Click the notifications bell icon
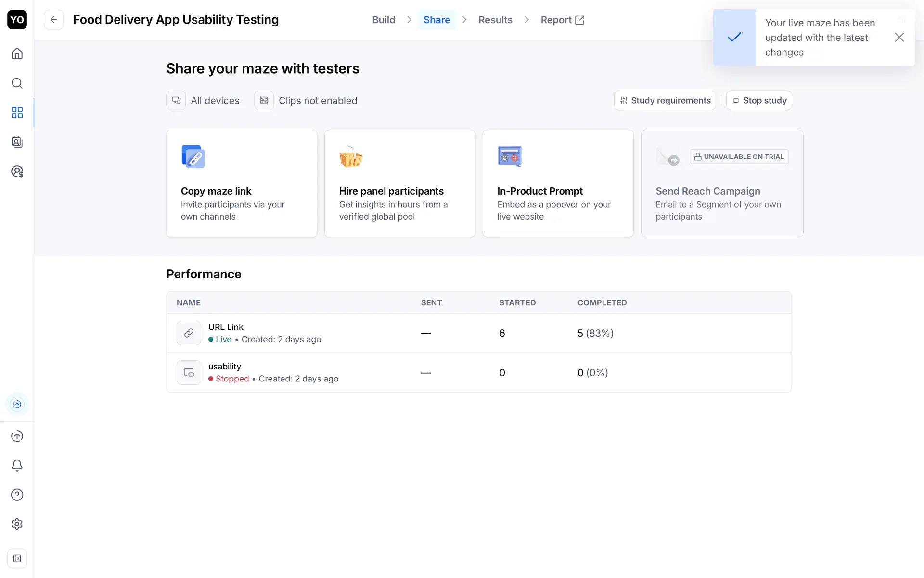This screenshot has width=924, height=578. point(17,465)
